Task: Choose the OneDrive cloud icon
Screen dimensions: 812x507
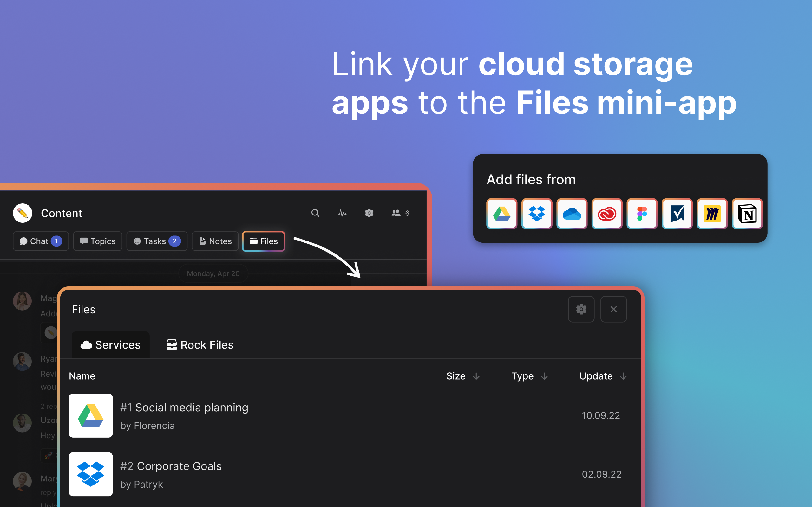Action: coord(572,214)
